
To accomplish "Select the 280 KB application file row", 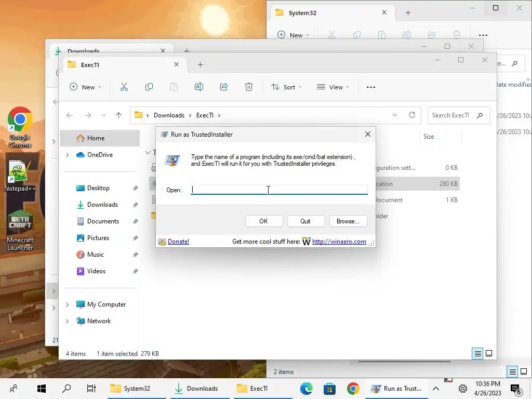I will pyautogui.click(x=304, y=184).
